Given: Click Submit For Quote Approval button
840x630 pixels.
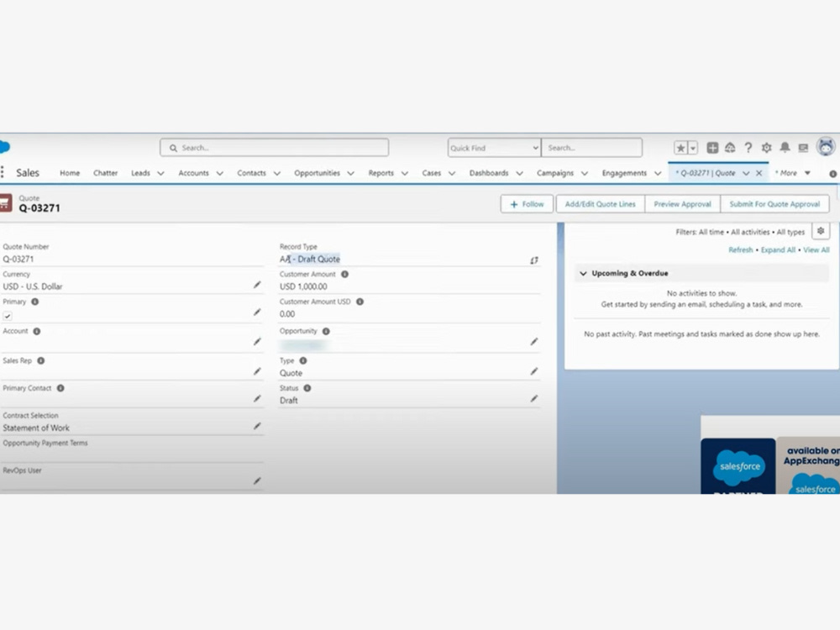Looking at the screenshot, I should tap(774, 204).
